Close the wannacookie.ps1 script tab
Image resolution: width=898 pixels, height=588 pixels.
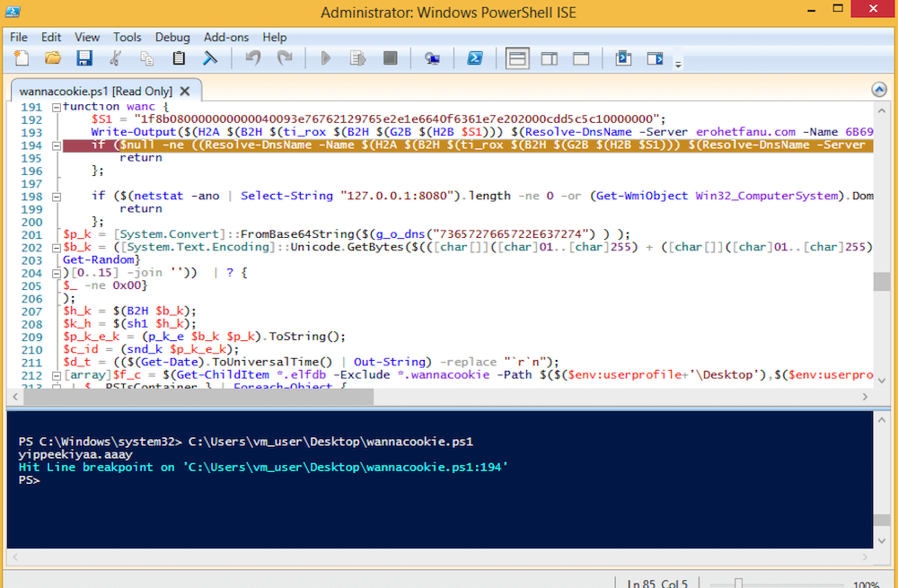click(x=184, y=91)
